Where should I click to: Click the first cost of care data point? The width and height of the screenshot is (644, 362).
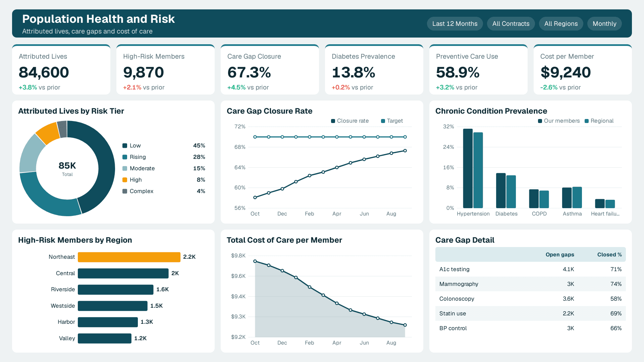click(255, 261)
